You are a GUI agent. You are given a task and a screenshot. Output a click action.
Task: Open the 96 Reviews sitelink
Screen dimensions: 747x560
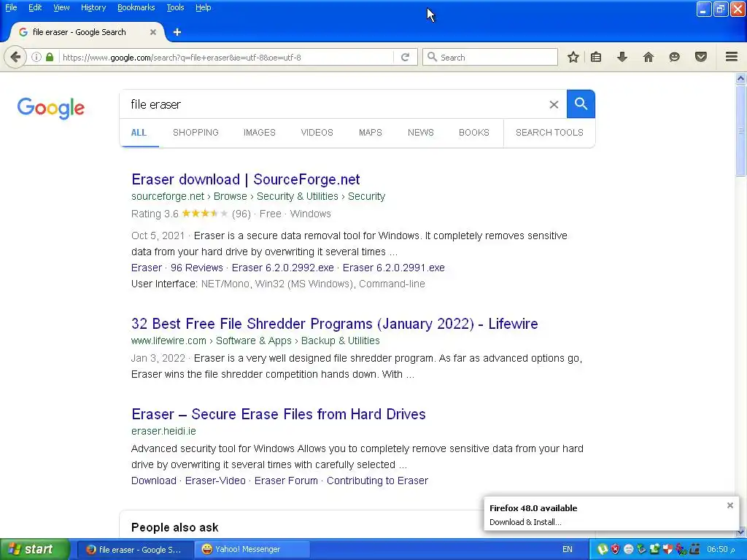[197, 268]
